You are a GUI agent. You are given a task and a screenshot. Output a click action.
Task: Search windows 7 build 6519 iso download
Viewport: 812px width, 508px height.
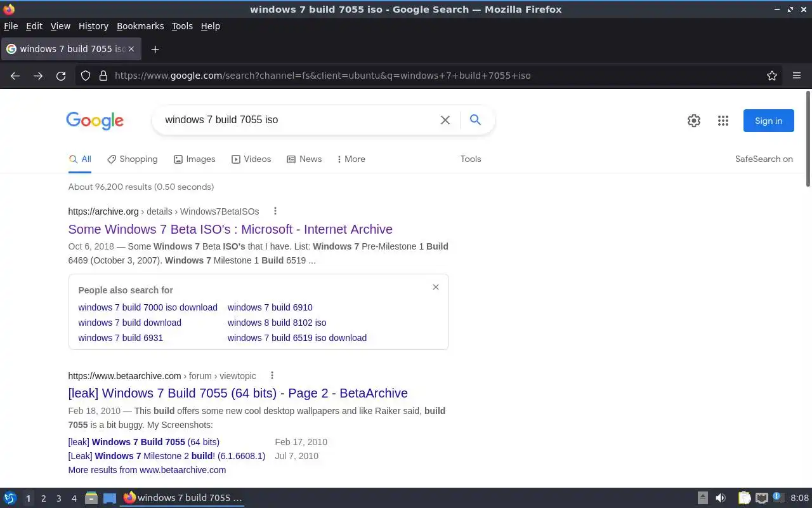click(x=297, y=338)
